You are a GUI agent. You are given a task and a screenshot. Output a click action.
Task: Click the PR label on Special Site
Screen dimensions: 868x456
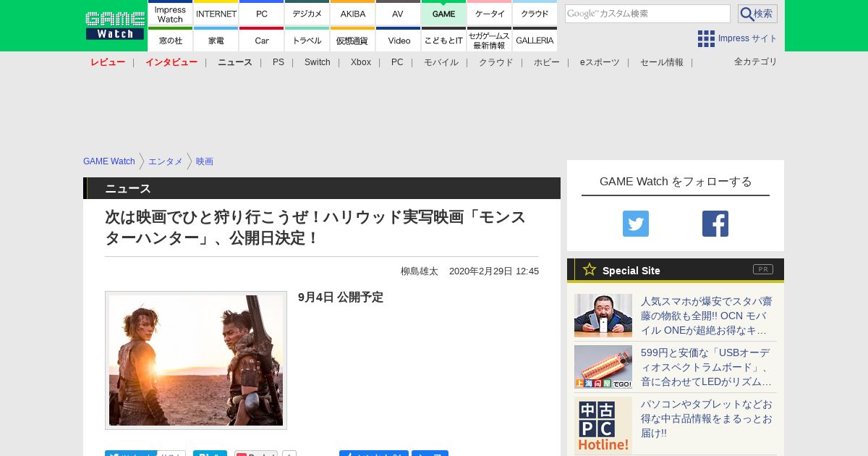[x=763, y=269]
